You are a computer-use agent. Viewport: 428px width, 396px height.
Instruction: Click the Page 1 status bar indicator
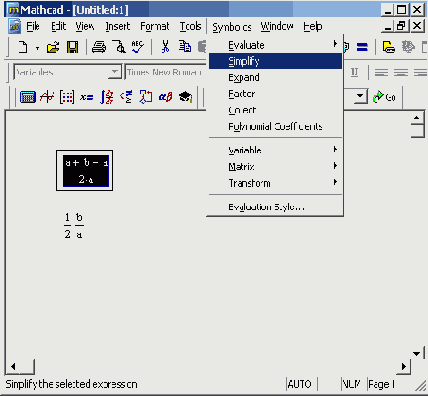point(382,384)
